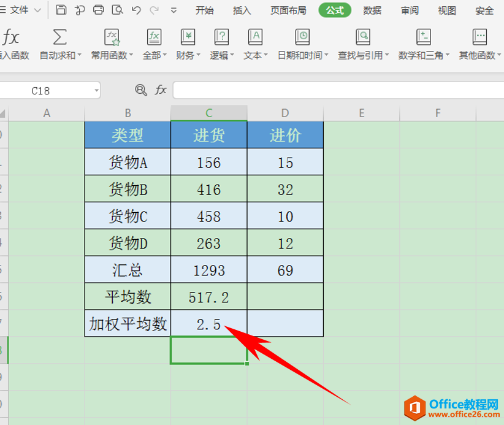The height and width of the screenshot is (425, 504).
Task: Click the header cell 进价
Action: click(x=285, y=135)
